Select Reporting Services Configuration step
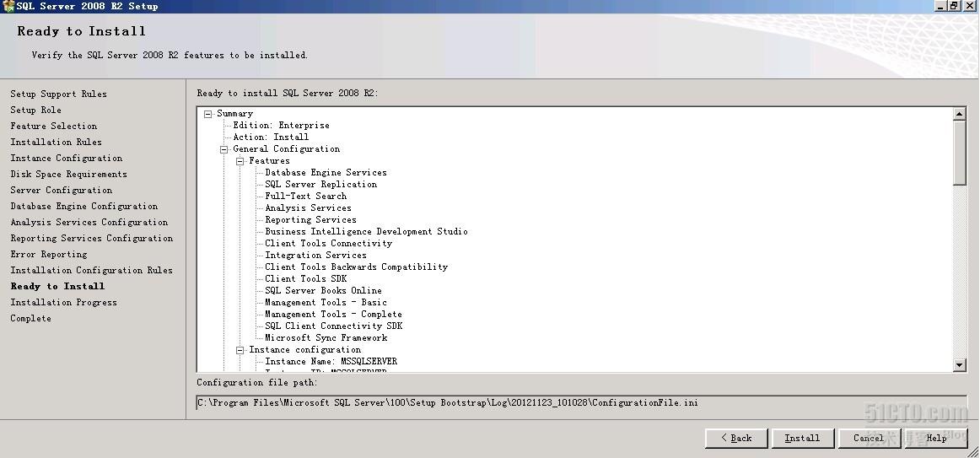This screenshot has height=458, width=980. (91, 238)
